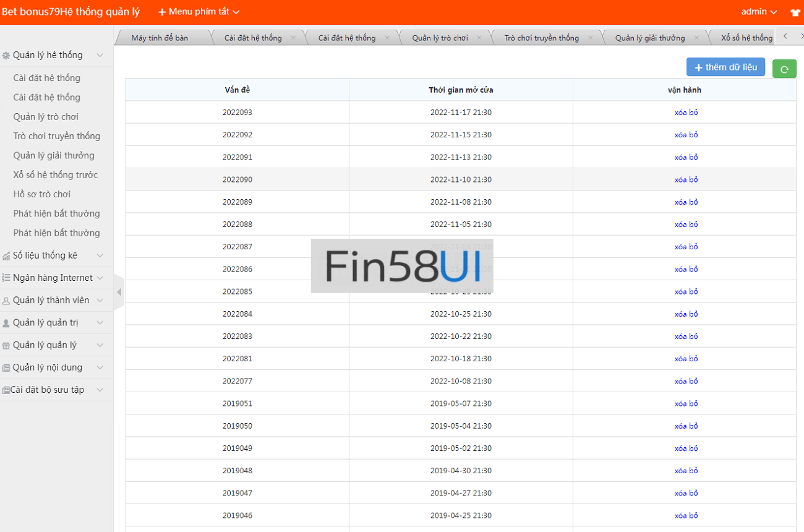Collapse sidebar using the left arrow handle
Screen dimensions: 804x532
point(119,292)
